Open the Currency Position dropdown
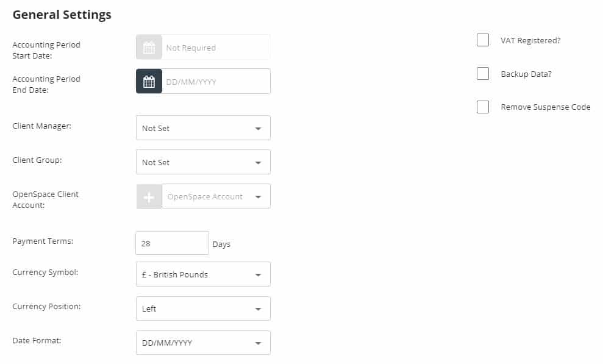The width and height of the screenshot is (603, 364). coord(203,309)
